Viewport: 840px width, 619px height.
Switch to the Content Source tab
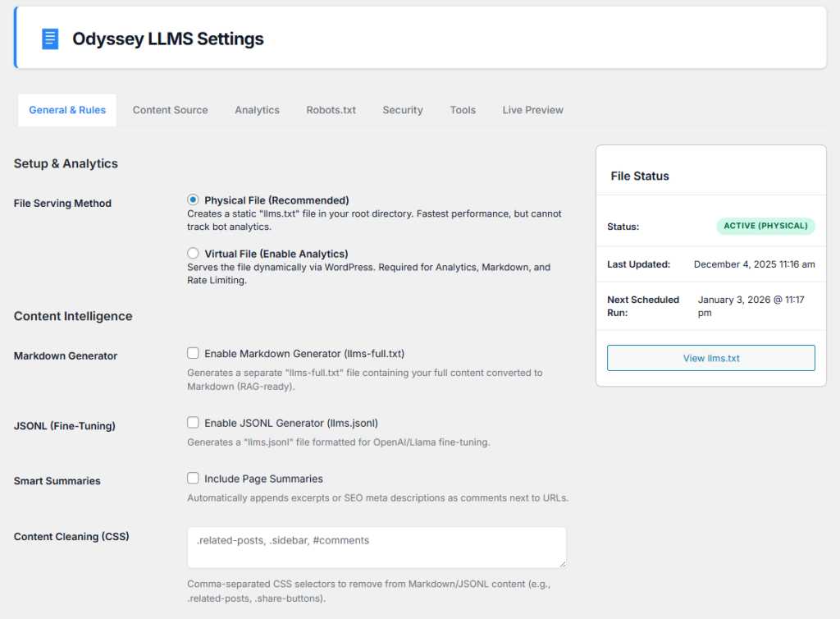tap(170, 109)
